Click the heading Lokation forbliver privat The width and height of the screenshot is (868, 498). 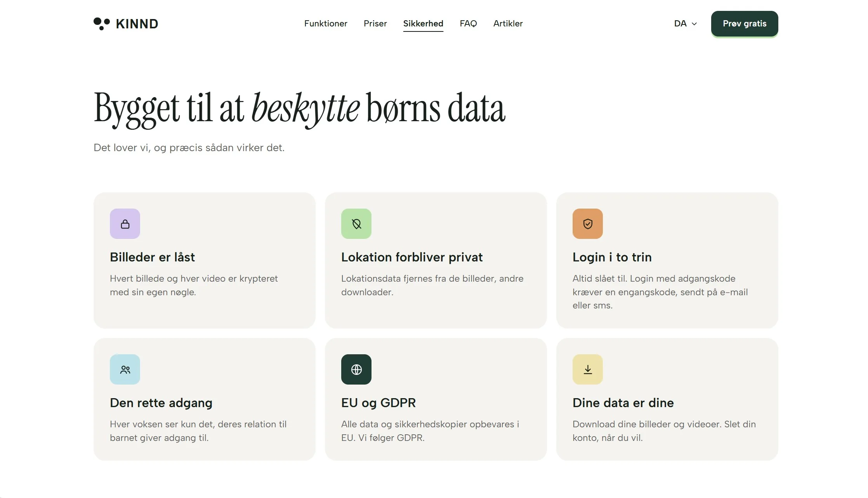pos(412,257)
